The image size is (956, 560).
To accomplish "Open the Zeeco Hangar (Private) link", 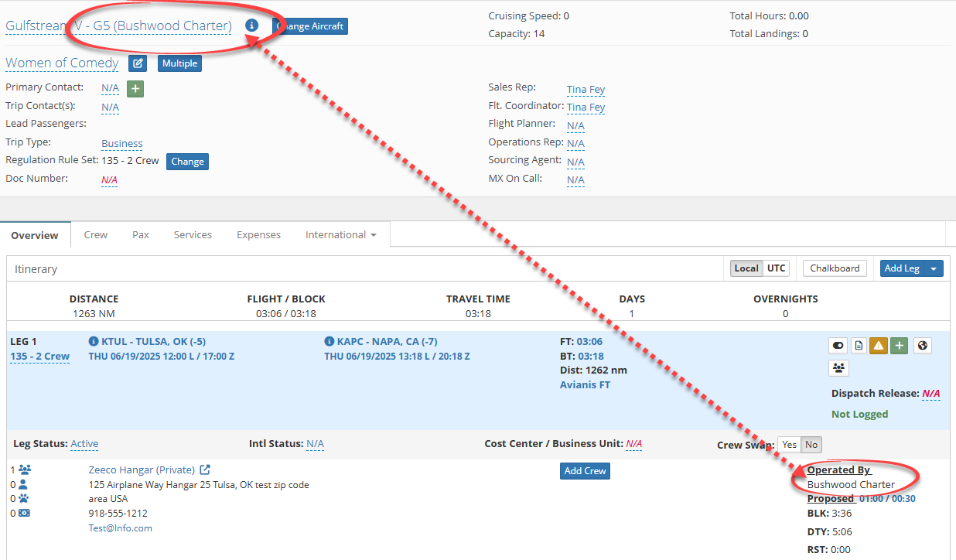I will [x=142, y=470].
